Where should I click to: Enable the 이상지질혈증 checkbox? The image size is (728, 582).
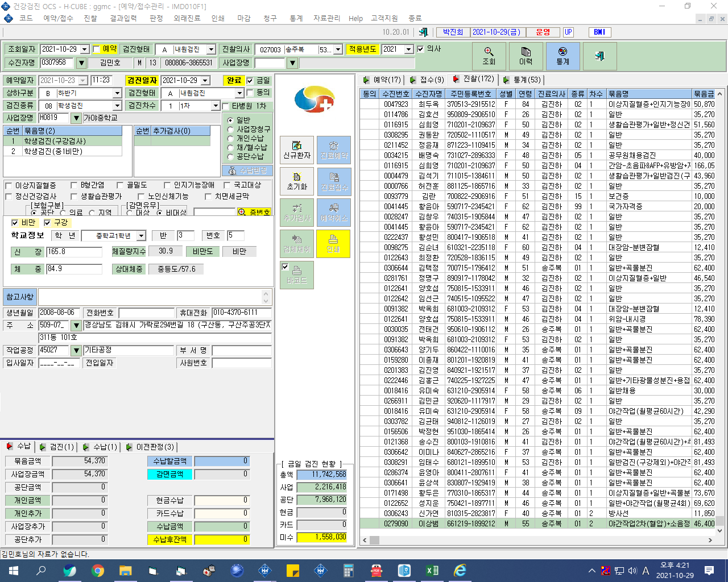9,185
